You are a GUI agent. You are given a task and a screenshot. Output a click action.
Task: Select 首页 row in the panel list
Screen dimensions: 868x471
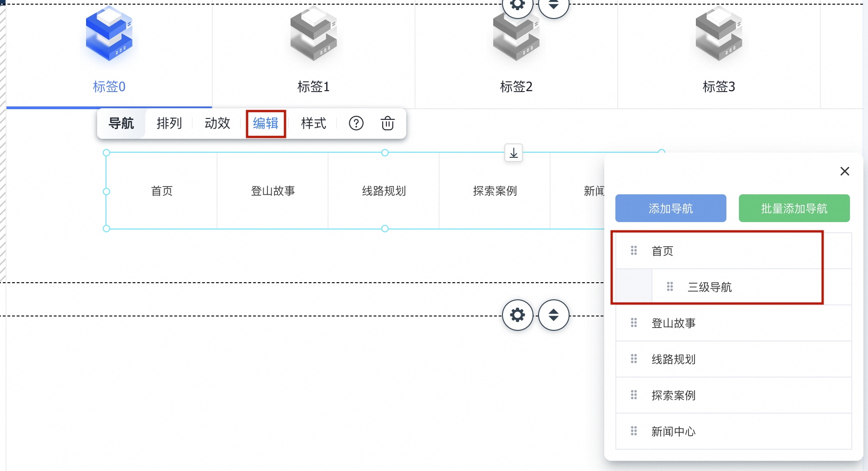click(x=734, y=251)
